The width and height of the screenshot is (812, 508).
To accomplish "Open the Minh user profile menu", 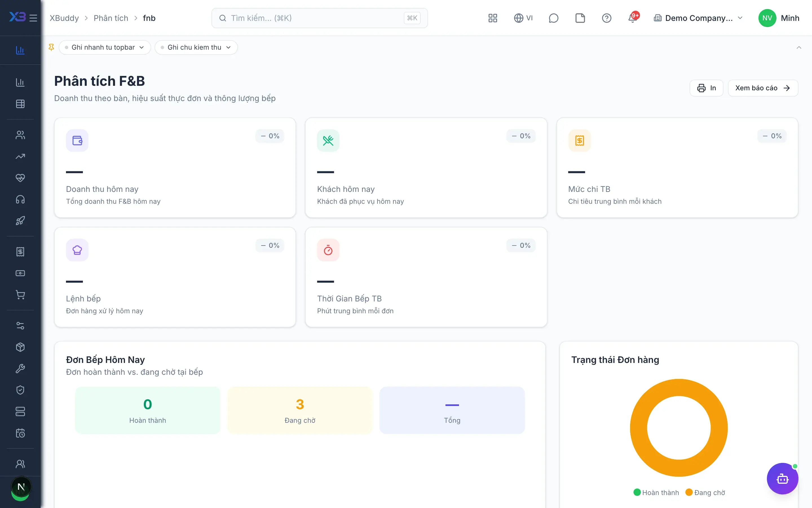I will pyautogui.click(x=779, y=18).
